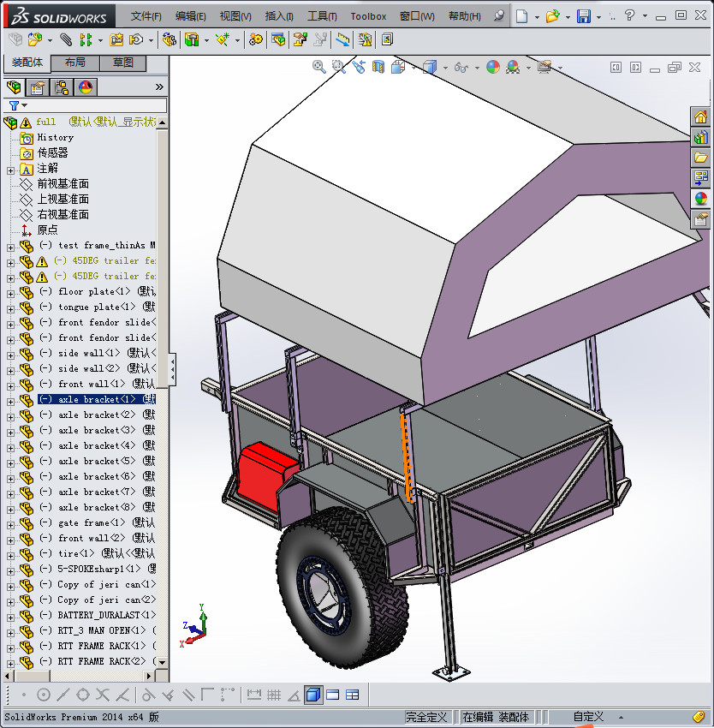Click the Zoom to Fit icon

point(319,68)
